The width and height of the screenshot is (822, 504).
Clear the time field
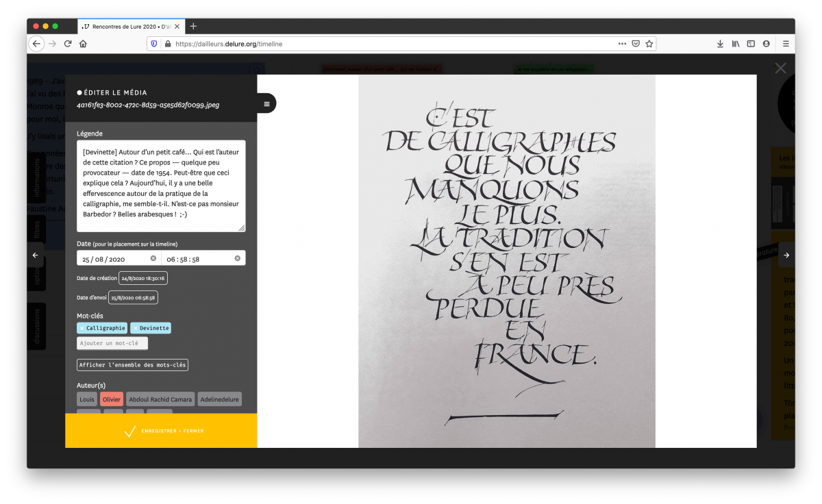pos(238,258)
